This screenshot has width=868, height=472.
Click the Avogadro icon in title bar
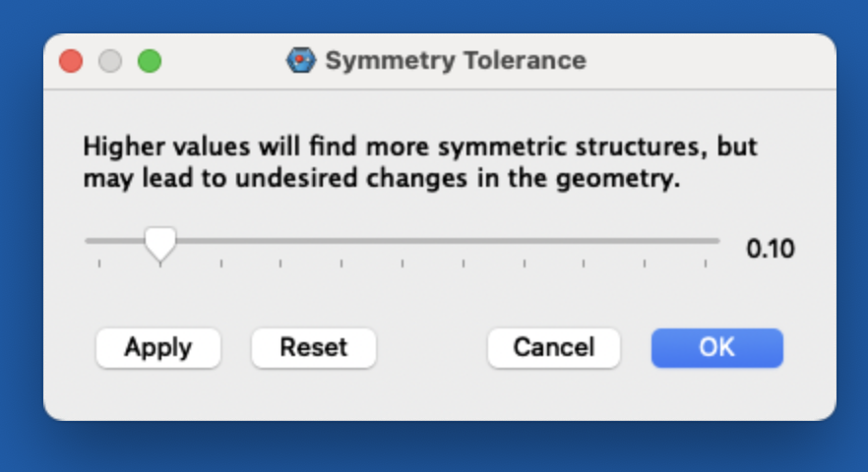[300, 60]
